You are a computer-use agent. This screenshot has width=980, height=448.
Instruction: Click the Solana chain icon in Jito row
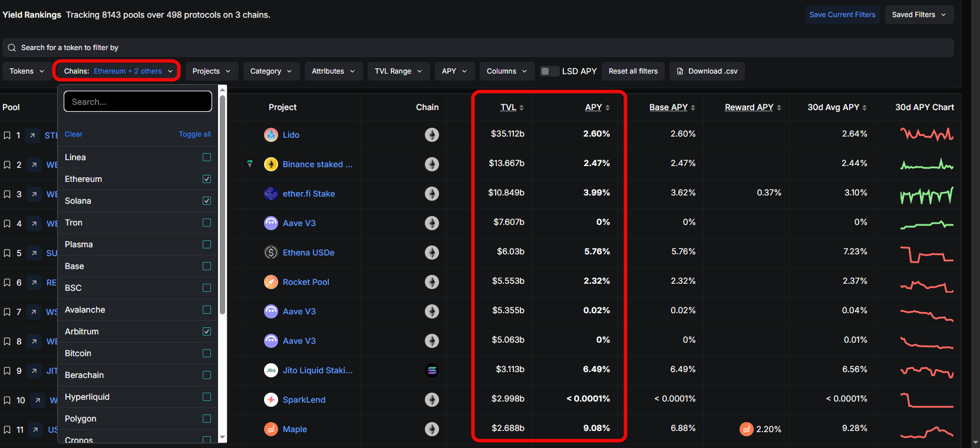(432, 370)
